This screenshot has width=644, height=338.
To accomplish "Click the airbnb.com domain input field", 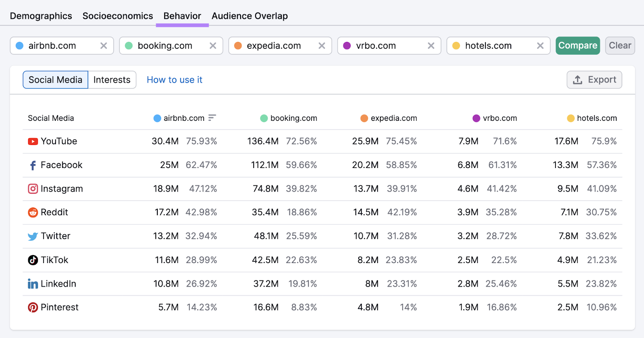I will [x=62, y=46].
